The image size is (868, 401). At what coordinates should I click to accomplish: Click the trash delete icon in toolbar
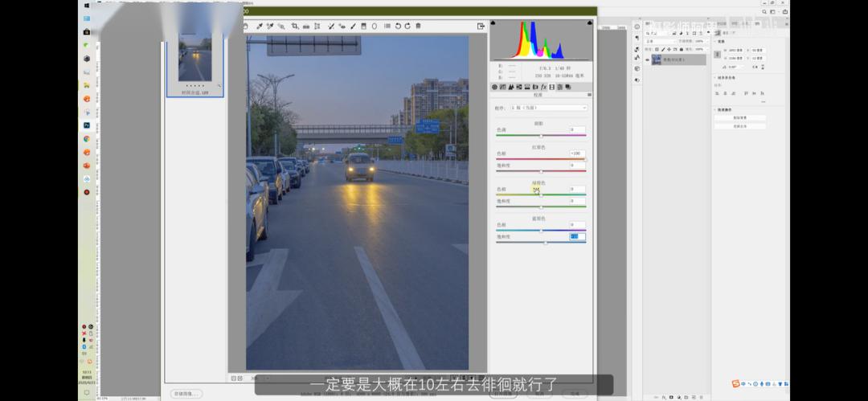pos(418,26)
